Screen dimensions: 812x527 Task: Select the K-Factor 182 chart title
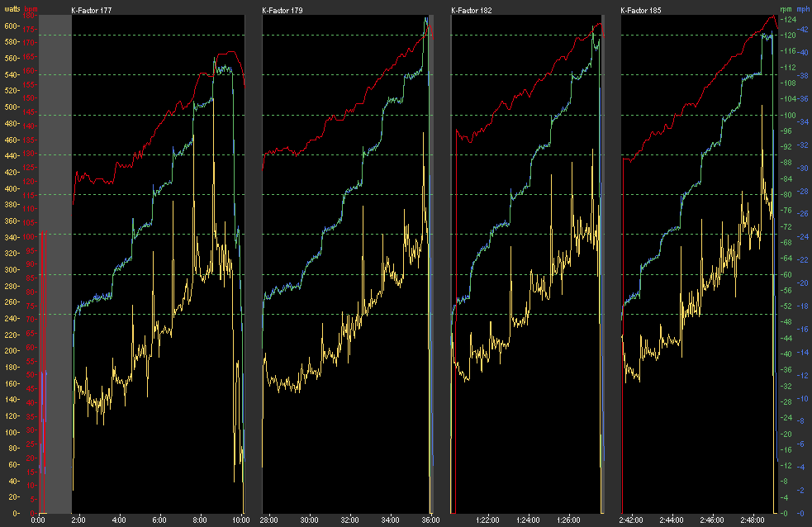pyautogui.click(x=471, y=11)
